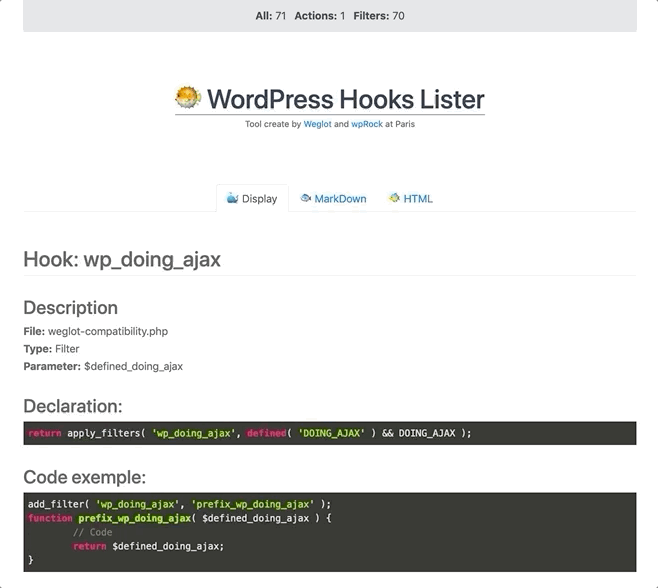Click the pufferfish logo icon beside the title
Image resolution: width=658 pixels, height=588 pixels.
[188, 97]
